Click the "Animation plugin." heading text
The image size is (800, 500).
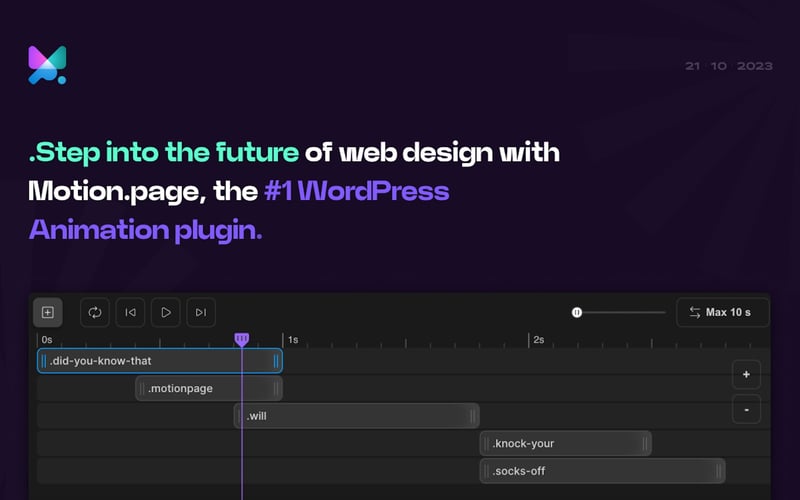pos(145,230)
